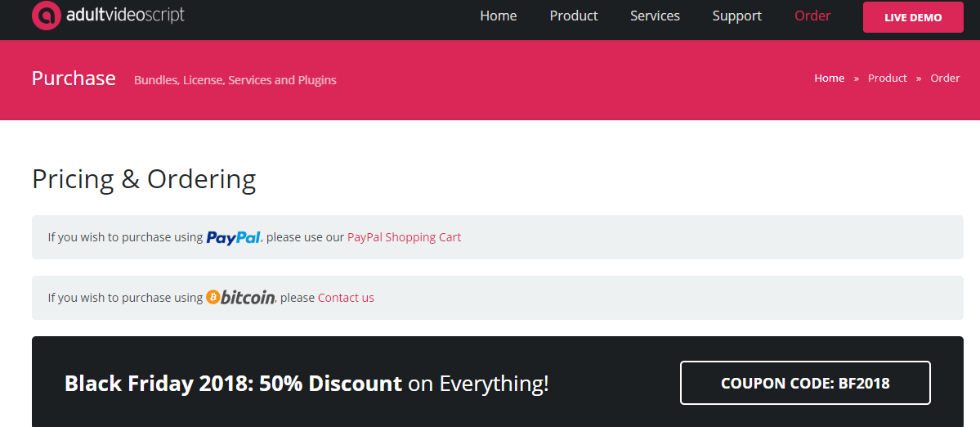980x427 pixels.
Task: Click the adultvideoscript circular logo icon
Action: tap(46, 15)
